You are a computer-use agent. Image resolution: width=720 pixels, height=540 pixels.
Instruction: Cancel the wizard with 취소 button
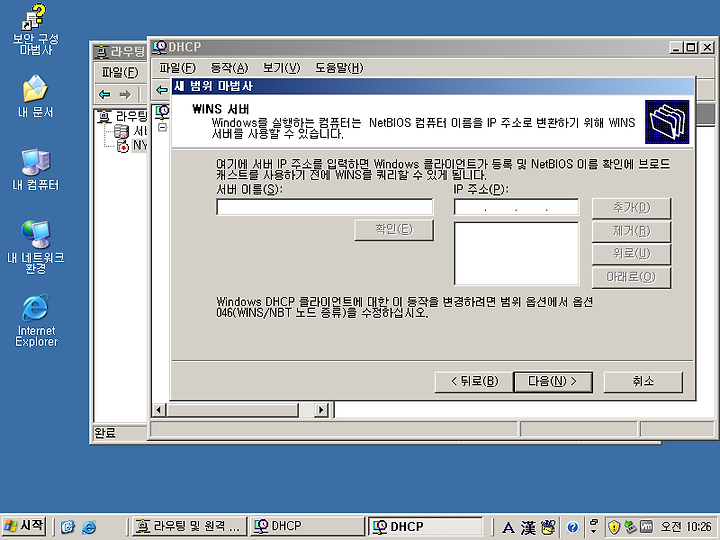pyautogui.click(x=643, y=382)
